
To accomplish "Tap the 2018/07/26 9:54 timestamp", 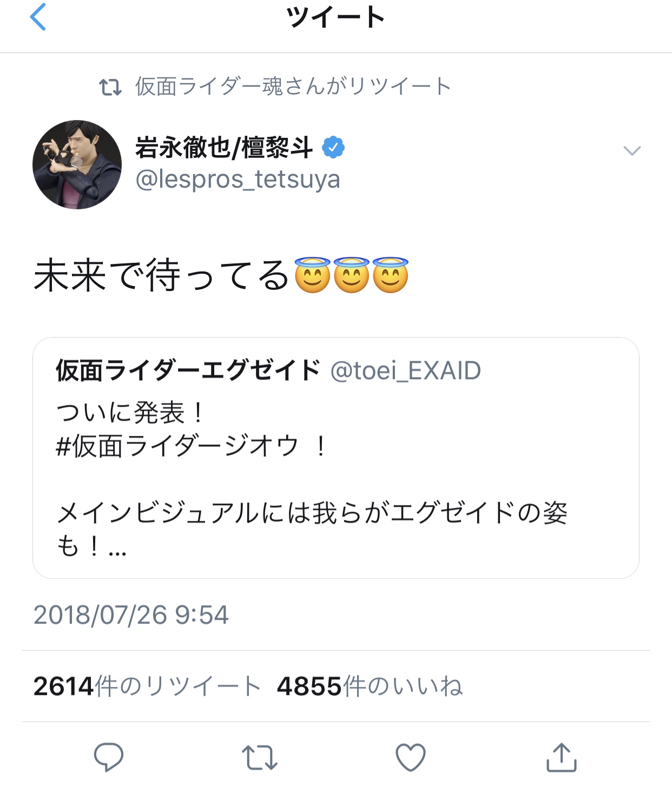I will [131, 615].
